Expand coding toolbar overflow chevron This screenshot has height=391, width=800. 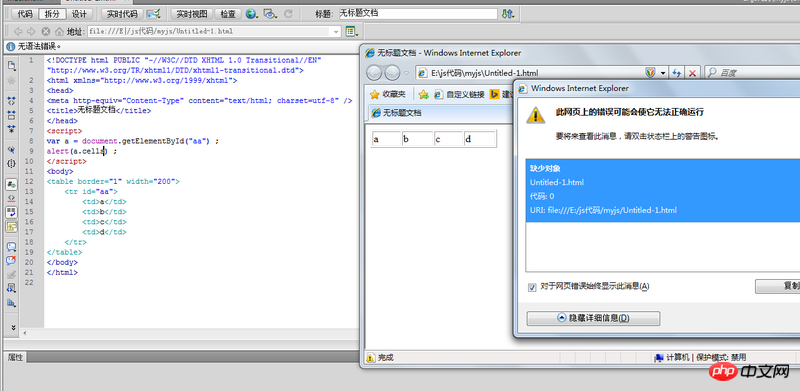[x=13, y=327]
